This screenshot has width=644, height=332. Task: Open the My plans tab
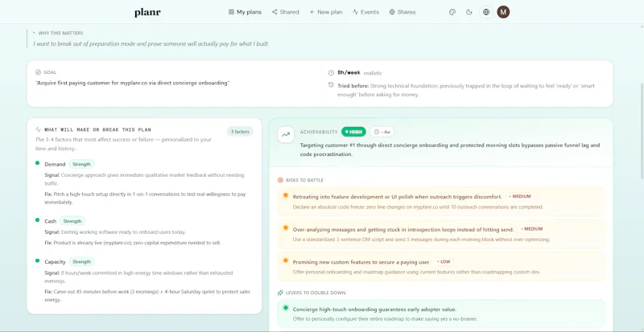245,12
